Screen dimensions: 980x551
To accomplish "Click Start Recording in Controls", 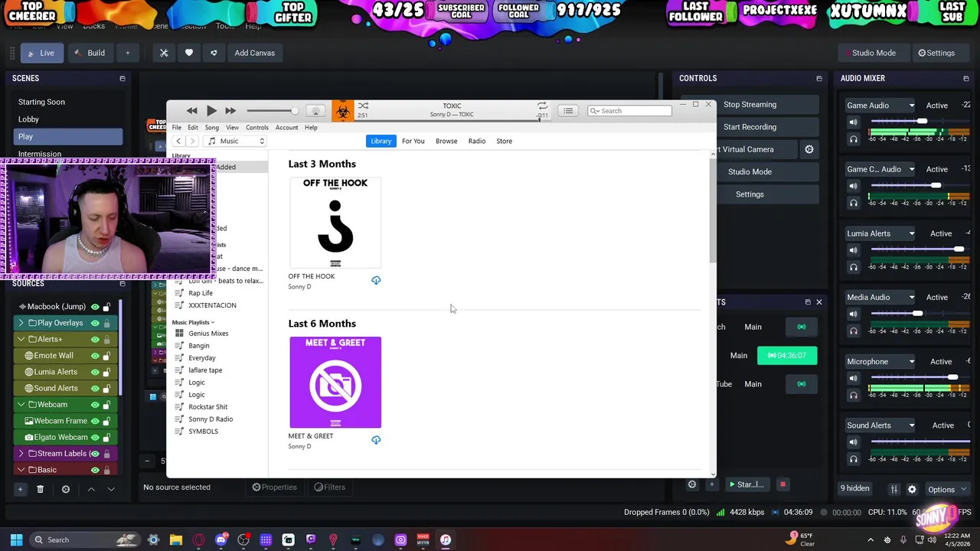I will [x=750, y=127].
